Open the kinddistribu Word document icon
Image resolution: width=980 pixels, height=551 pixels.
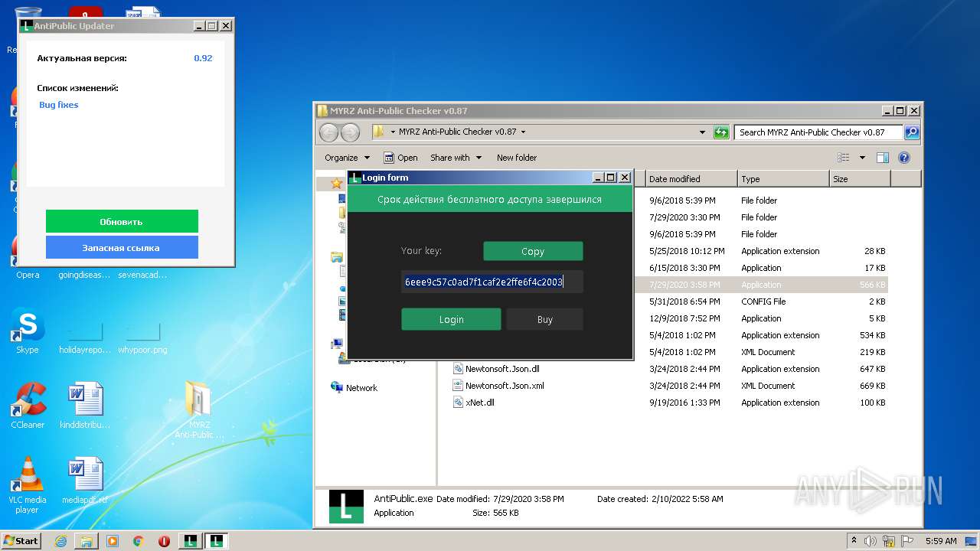[85, 406]
